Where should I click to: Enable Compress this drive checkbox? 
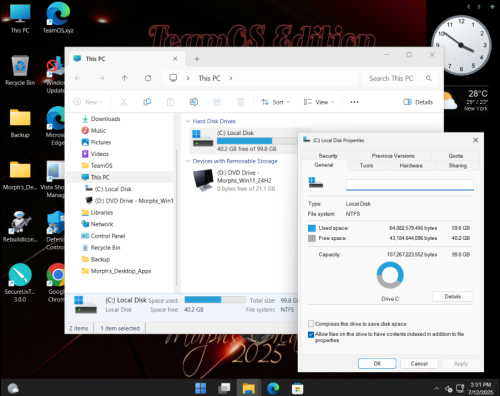coord(311,324)
